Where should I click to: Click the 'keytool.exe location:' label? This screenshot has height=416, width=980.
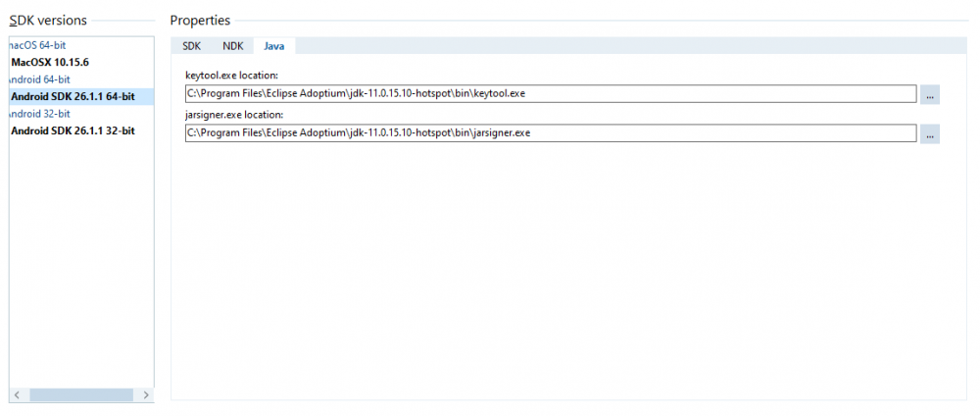[231, 76]
